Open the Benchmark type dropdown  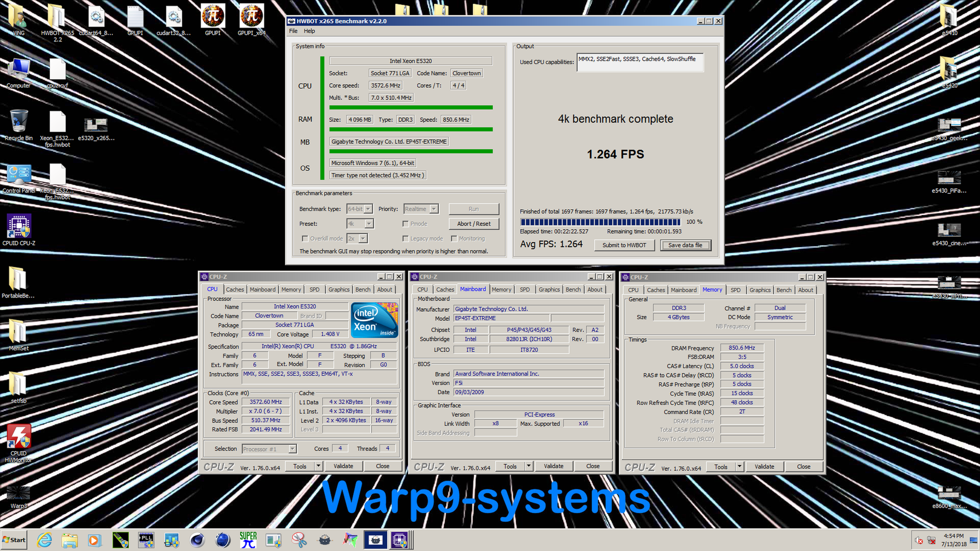[368, 209]
